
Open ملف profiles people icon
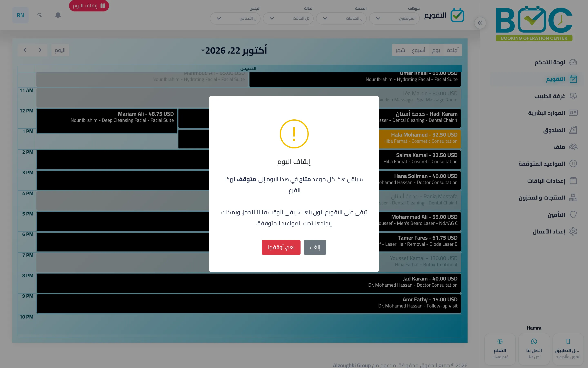point(573,147)
